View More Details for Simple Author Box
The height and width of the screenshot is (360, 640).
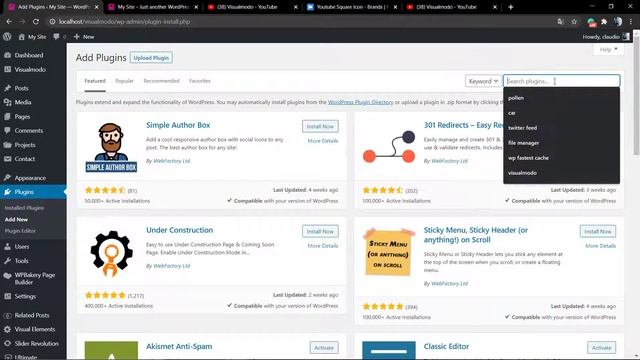322,141
